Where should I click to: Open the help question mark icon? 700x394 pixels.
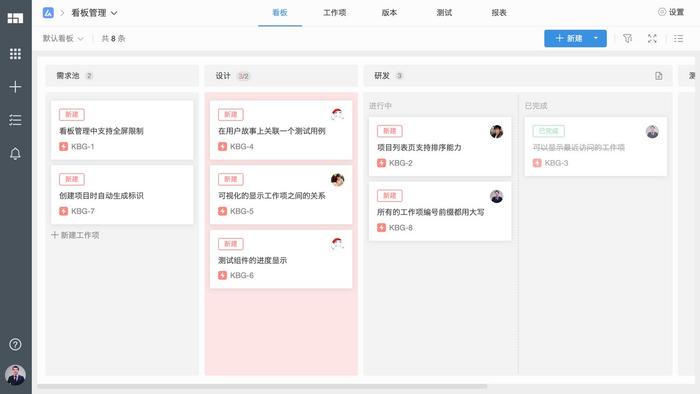coord(15,344)
